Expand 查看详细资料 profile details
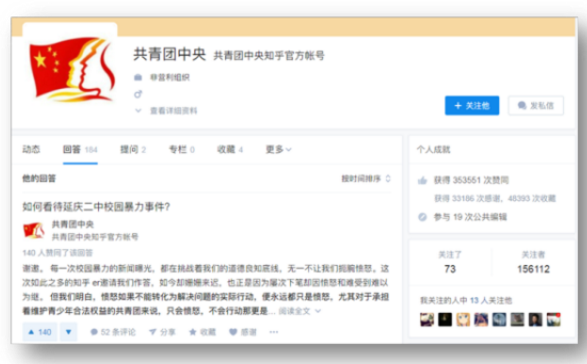This screenshot has height=364, width=587. 166,110
